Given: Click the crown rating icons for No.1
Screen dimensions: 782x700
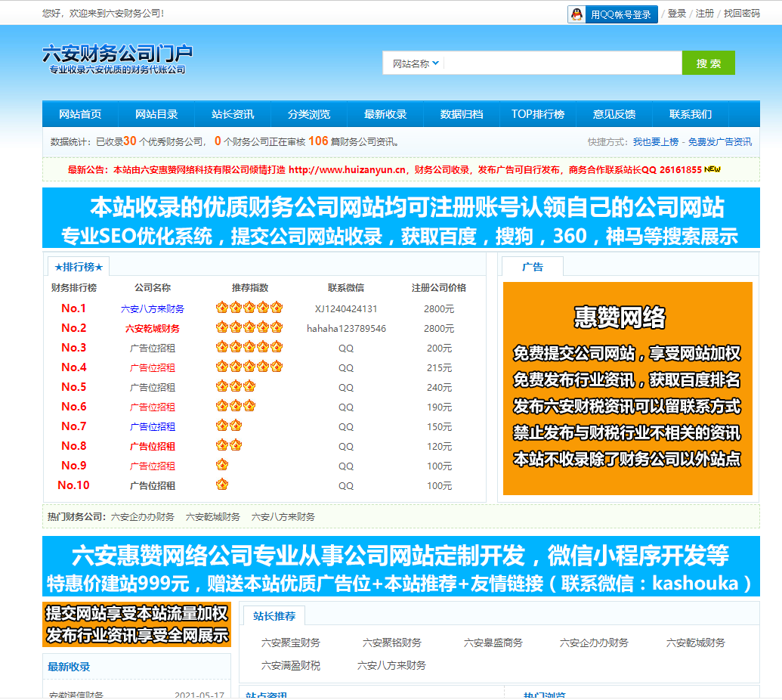Looking at the screenshot, I should coord(249,308).
